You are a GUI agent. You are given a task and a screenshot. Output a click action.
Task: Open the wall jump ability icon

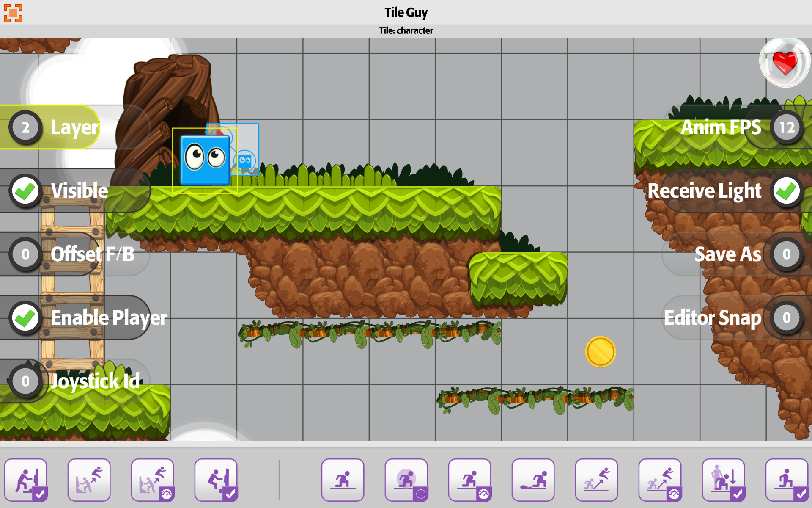click(x=89, y=480)
